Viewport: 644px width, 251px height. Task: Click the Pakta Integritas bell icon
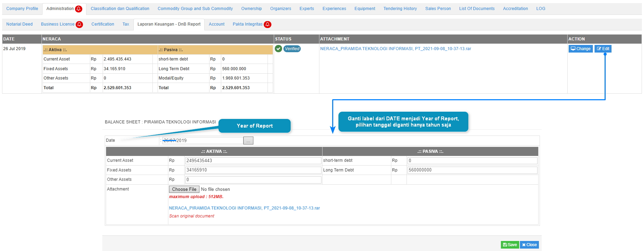pyautogui.click(x=268, y=25)
